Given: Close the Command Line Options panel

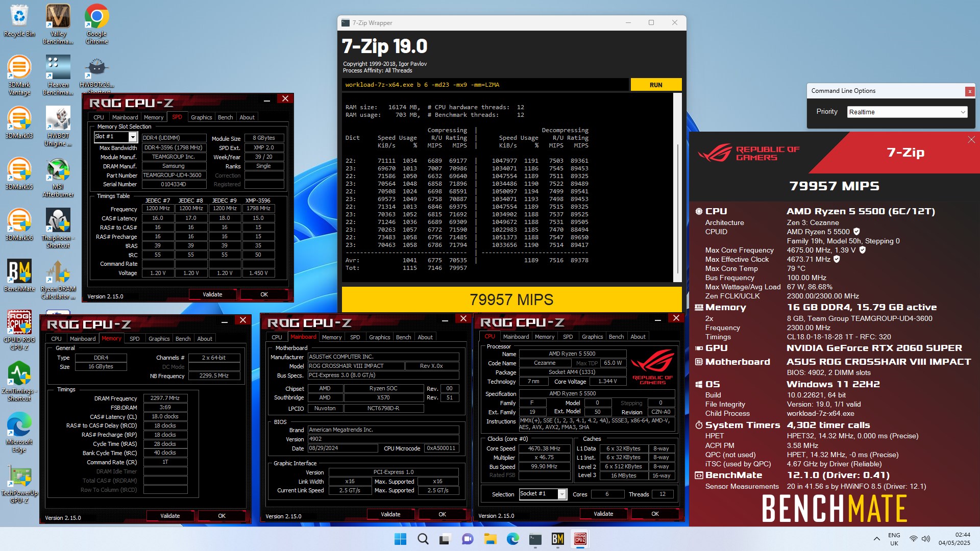Looking at the screenshot, I should click(x=969, y=91).
